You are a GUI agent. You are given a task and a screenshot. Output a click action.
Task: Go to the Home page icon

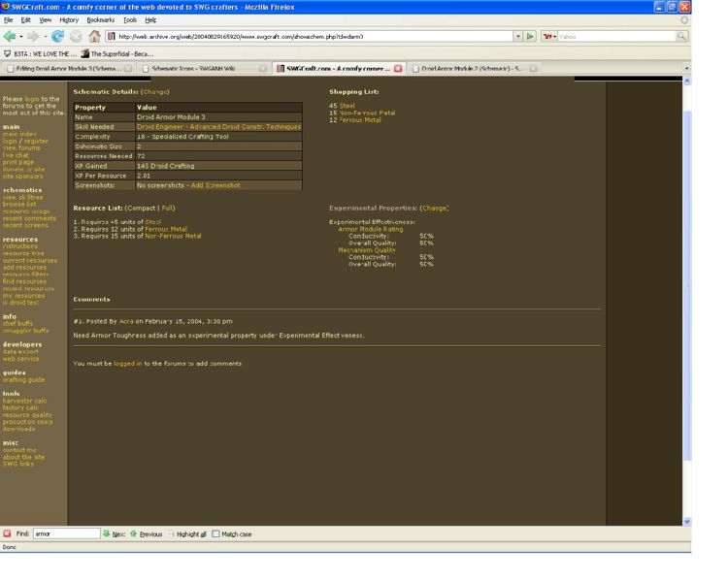(x=93, y=37)
